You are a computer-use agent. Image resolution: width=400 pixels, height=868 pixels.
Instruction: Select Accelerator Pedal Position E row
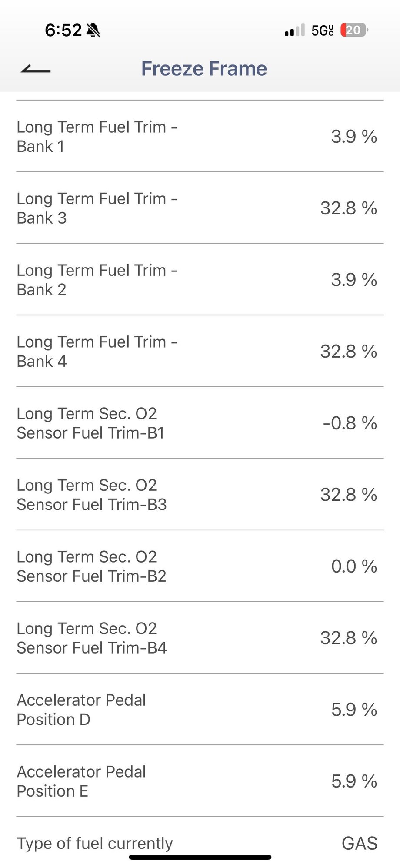(x=200, y=781)
